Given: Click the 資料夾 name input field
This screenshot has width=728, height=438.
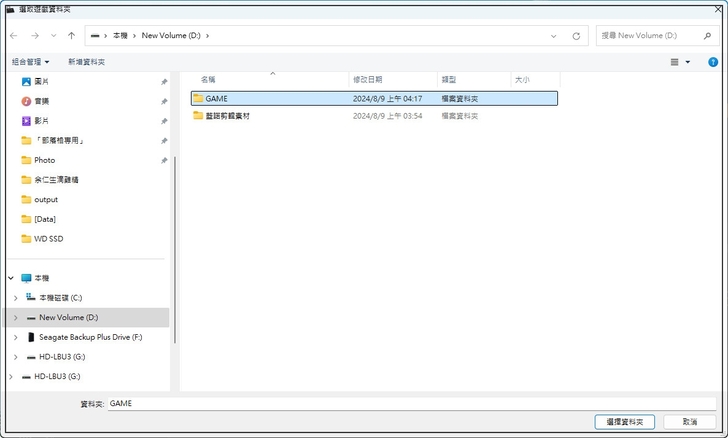Looking at the screenshot, I should pos(410,403).
